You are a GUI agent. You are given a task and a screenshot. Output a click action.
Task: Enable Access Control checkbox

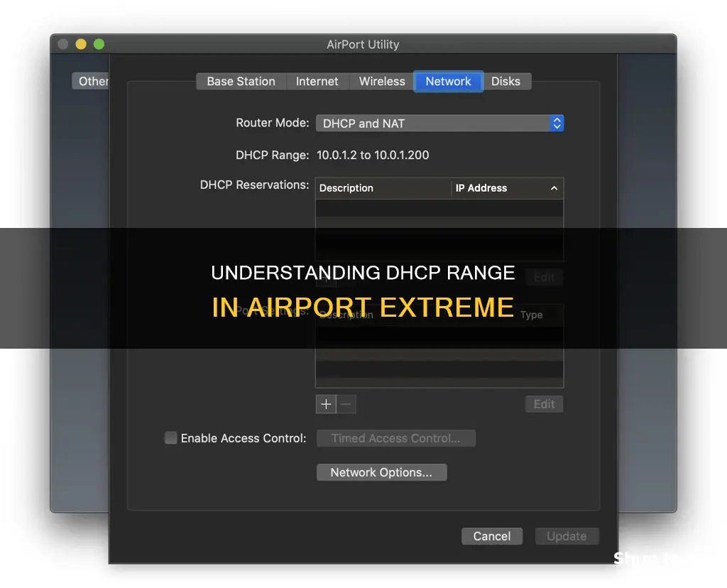(x=170, y=437)
